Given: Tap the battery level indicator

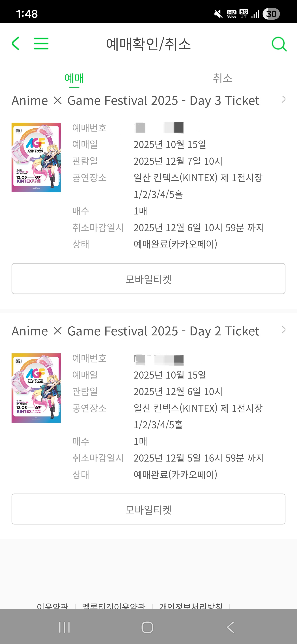Looking at the screenshot, I should point(271,14).
